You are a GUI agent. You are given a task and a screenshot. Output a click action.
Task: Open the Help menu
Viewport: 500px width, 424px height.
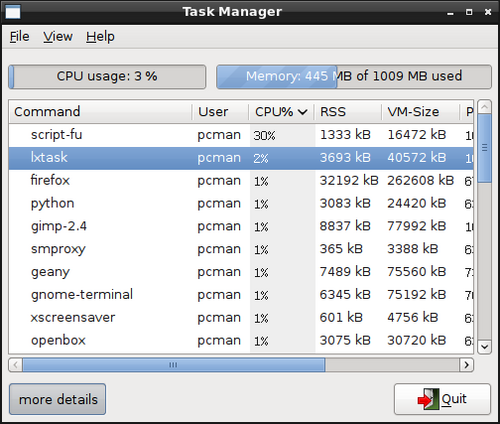click(100, 36)
